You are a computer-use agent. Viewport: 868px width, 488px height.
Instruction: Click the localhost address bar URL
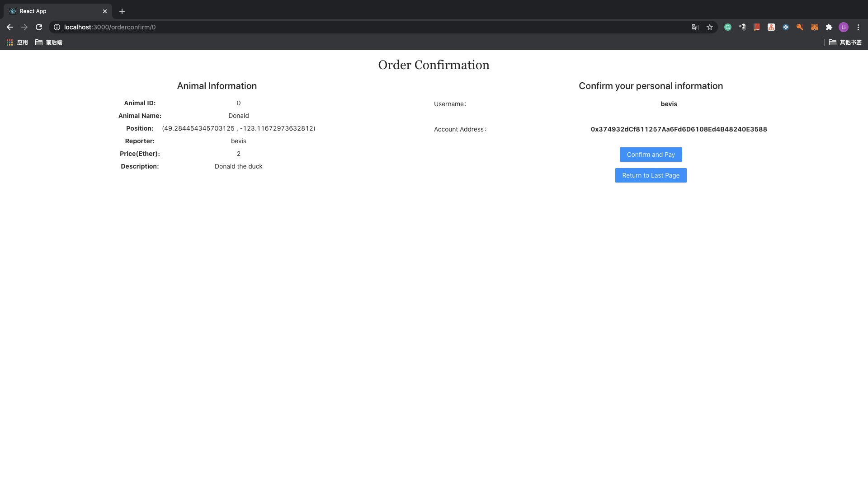110,27
